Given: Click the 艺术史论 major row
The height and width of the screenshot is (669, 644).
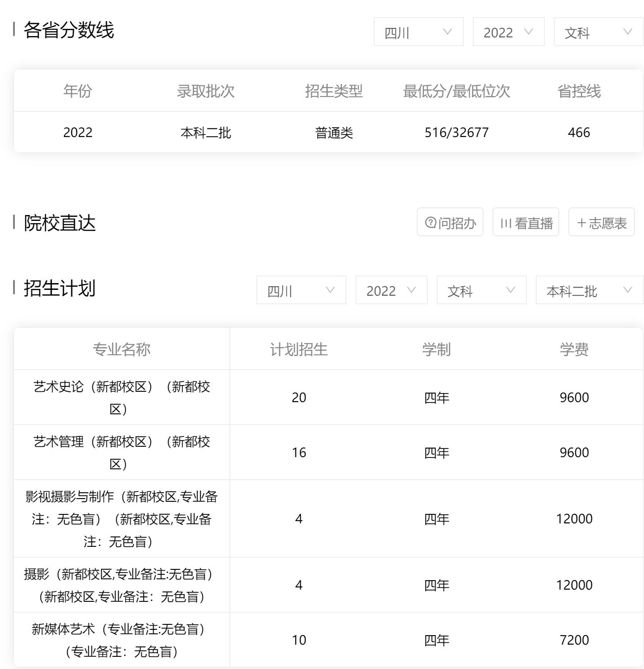Looking at the screenshot, I should click(122, 397).
